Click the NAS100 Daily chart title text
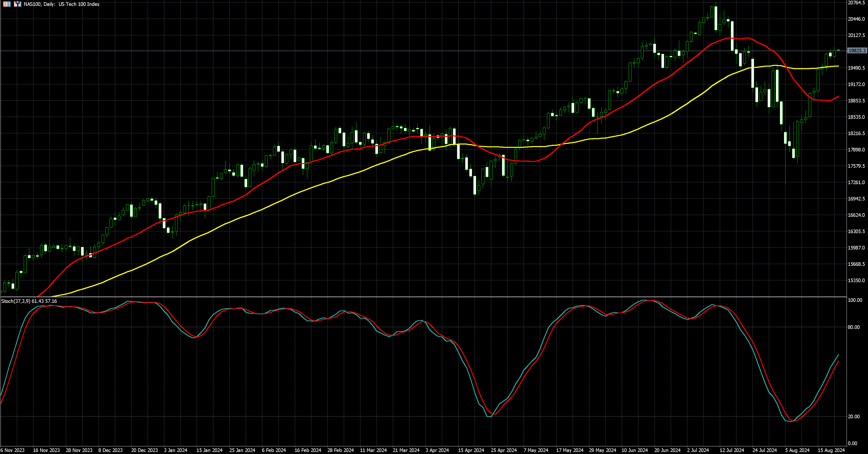Screen dimensions: 868x454 [61, 4]
